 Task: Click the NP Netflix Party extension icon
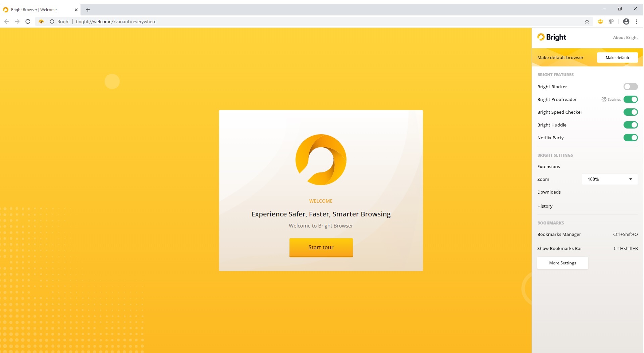click(x=611, y=21)
